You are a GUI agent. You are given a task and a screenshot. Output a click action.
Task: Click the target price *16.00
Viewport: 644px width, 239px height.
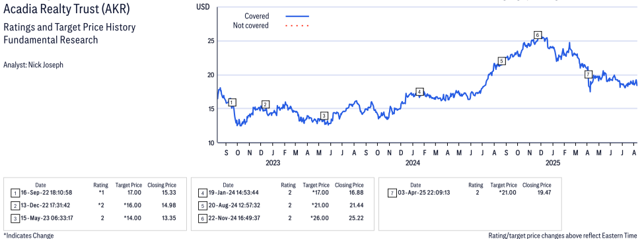click(132, 205)
